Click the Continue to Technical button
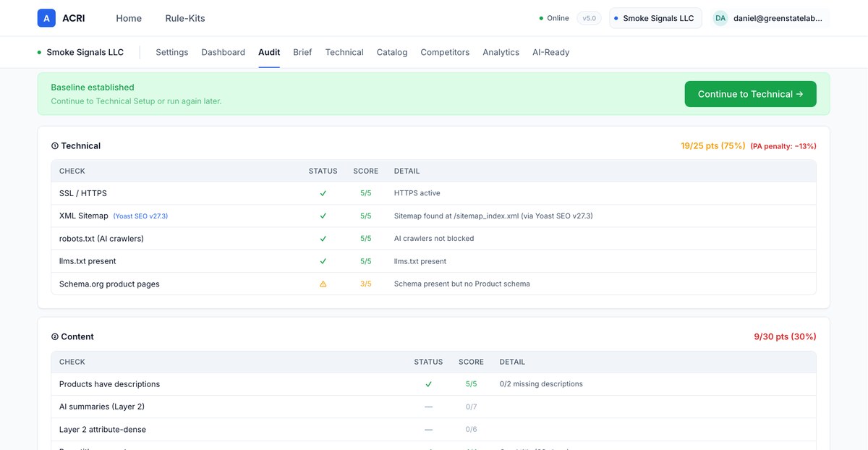 (751, 94)
